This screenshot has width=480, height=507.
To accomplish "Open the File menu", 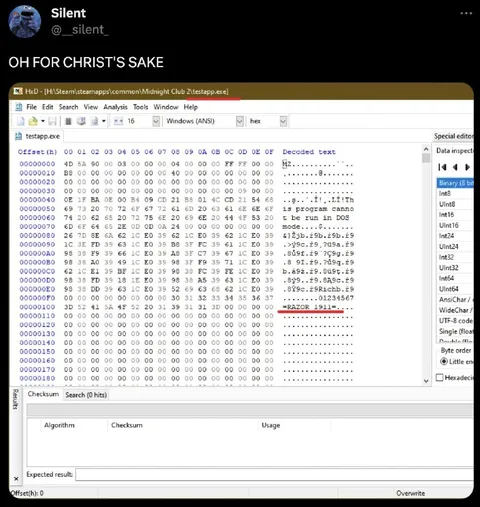I will 31,107.
